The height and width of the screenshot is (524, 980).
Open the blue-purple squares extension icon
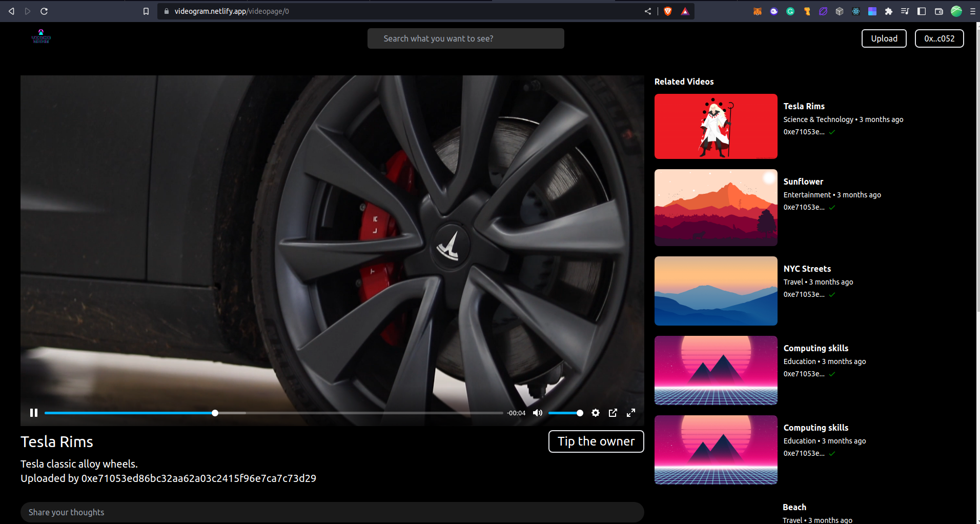coord(872,11)
